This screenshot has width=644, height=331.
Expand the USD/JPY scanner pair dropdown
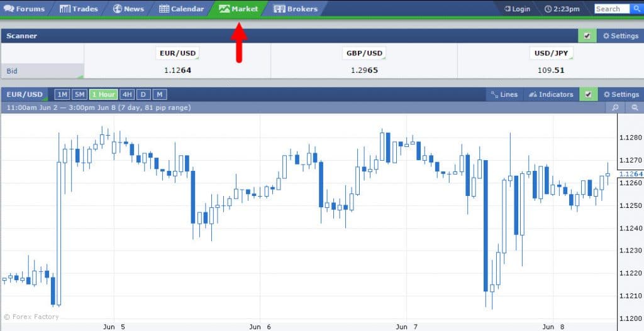pos(551,53)
